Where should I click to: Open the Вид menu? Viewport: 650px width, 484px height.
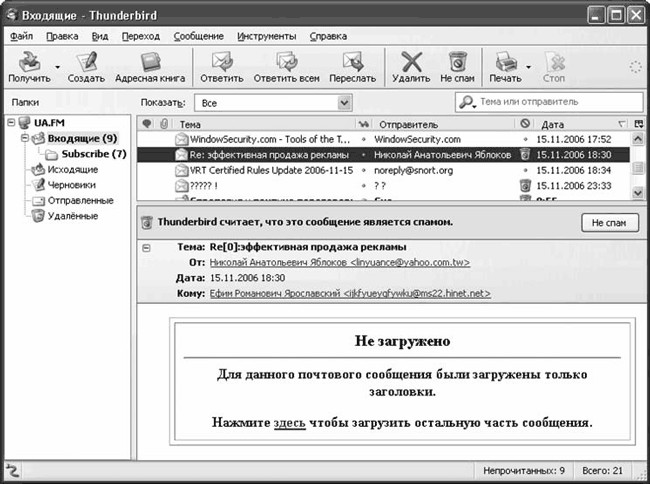pos(100,36)
